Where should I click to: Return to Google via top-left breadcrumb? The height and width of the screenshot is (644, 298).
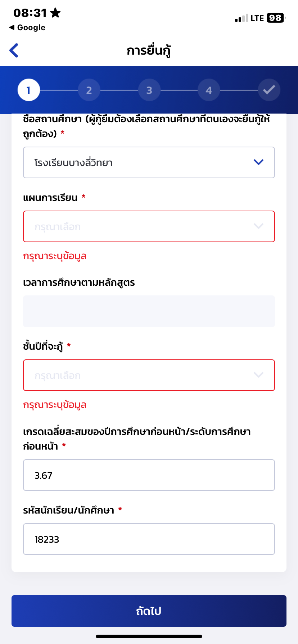point(27,28)
